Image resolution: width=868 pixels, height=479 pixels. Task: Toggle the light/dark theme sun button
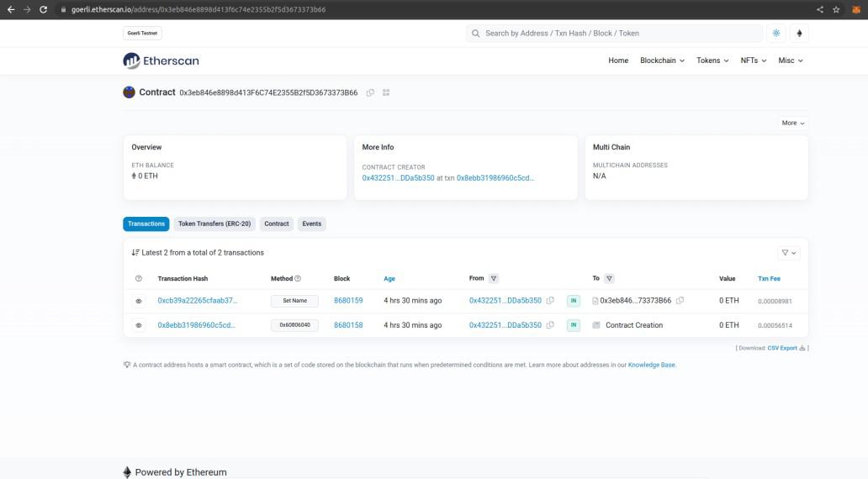pos(775,34)
